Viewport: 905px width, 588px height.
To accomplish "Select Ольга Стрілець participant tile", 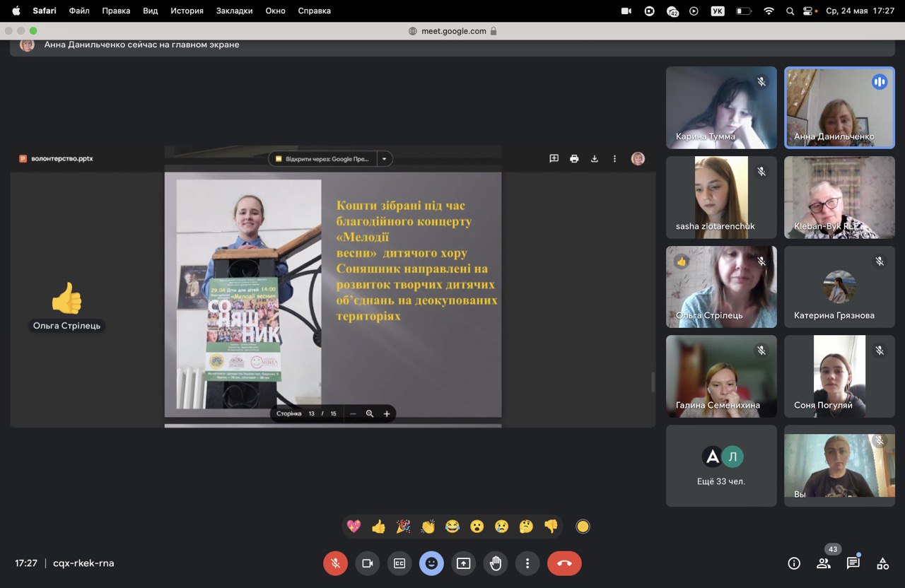I will pyautogui.click(x=721, y=287).
